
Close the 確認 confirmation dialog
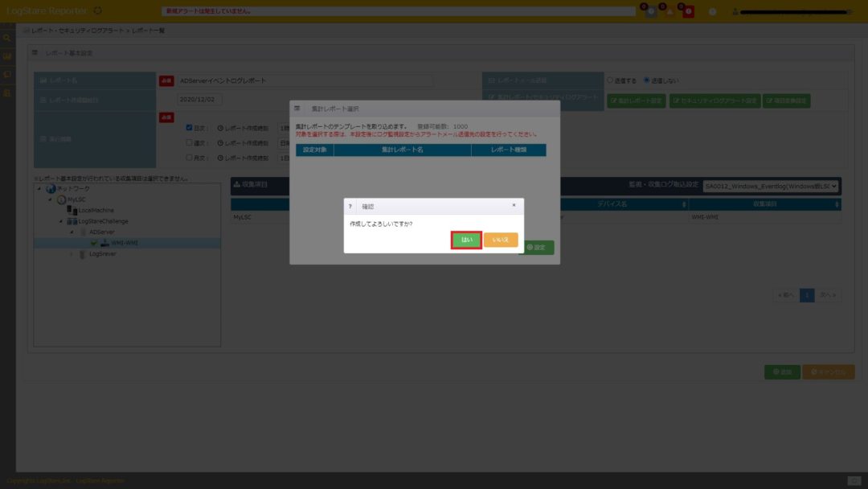(x=514, y=205)
